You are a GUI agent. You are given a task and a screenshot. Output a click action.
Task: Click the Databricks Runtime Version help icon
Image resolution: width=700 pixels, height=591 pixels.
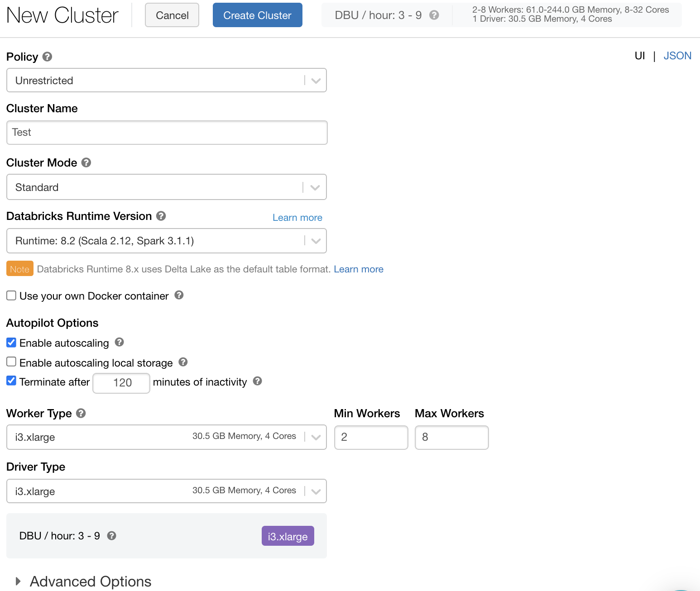click(161, 216)
